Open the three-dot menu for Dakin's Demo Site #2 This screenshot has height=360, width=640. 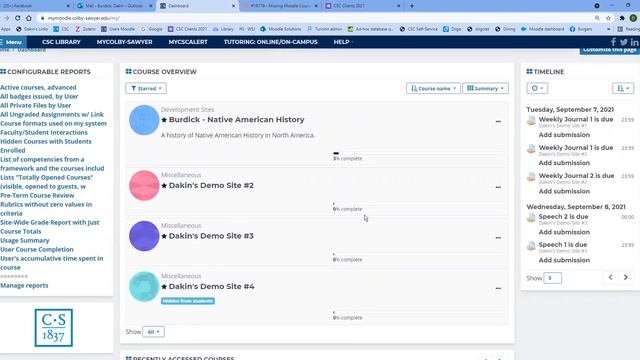point(498,187)
